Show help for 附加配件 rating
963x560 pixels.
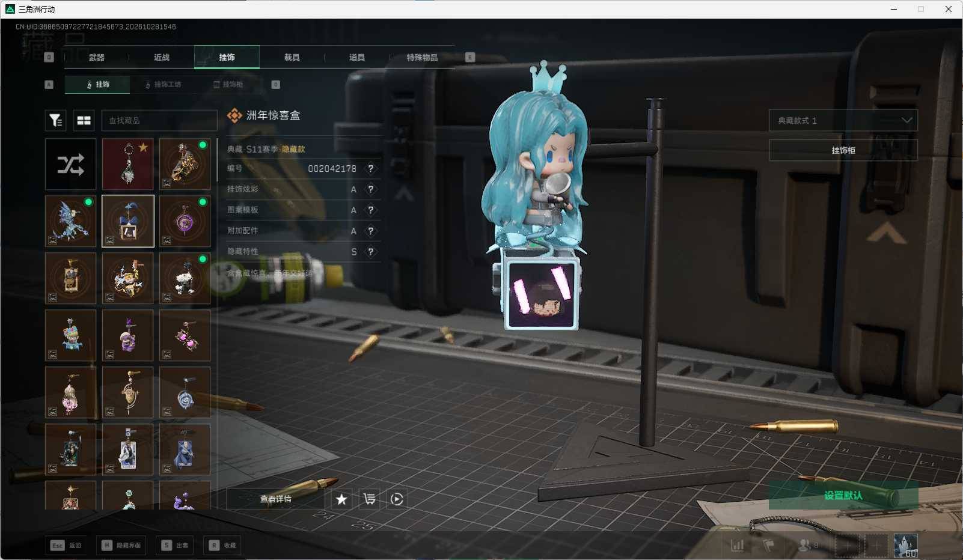pyautogui.click(x=371, y=231)
